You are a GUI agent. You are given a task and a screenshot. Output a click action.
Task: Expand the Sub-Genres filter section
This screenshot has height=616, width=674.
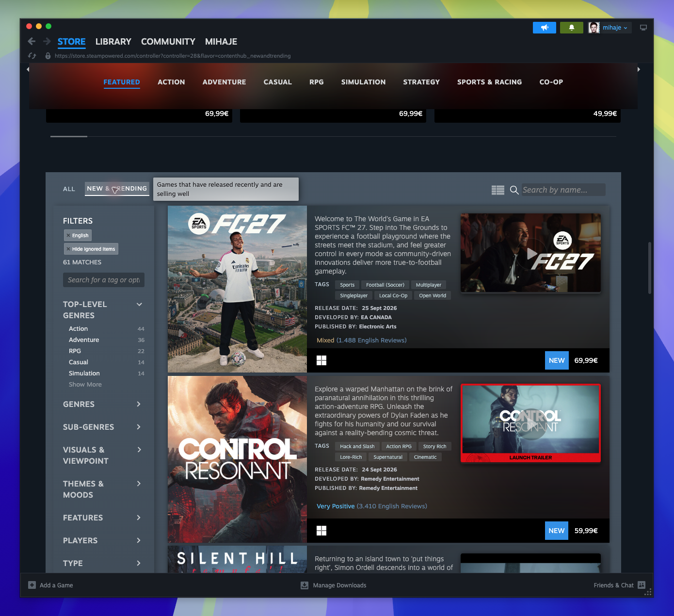(x=139, y=427)
